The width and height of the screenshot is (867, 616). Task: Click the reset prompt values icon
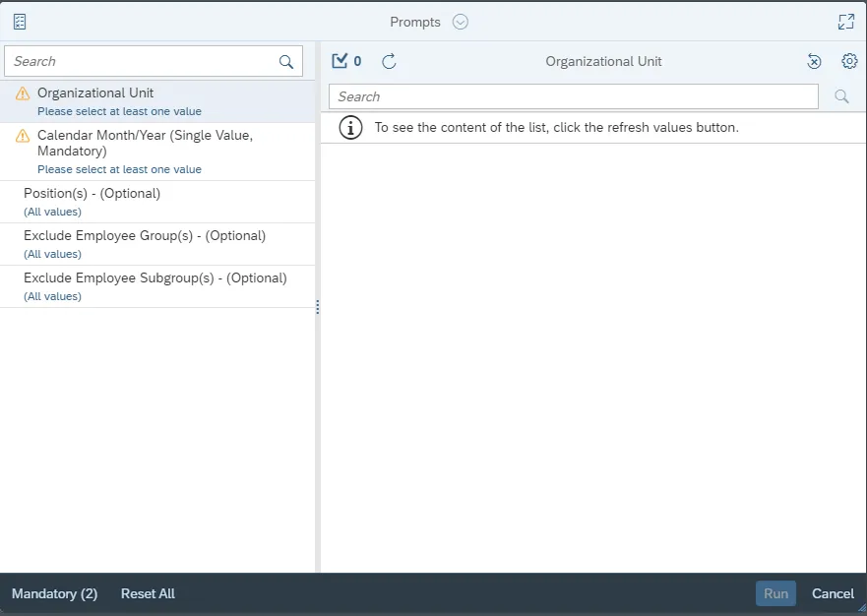(814, 61)
